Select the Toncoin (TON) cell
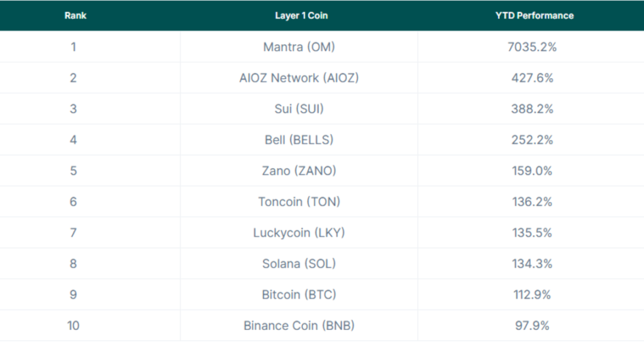This screenshot has height=347, width=644. tap(299, 202)
